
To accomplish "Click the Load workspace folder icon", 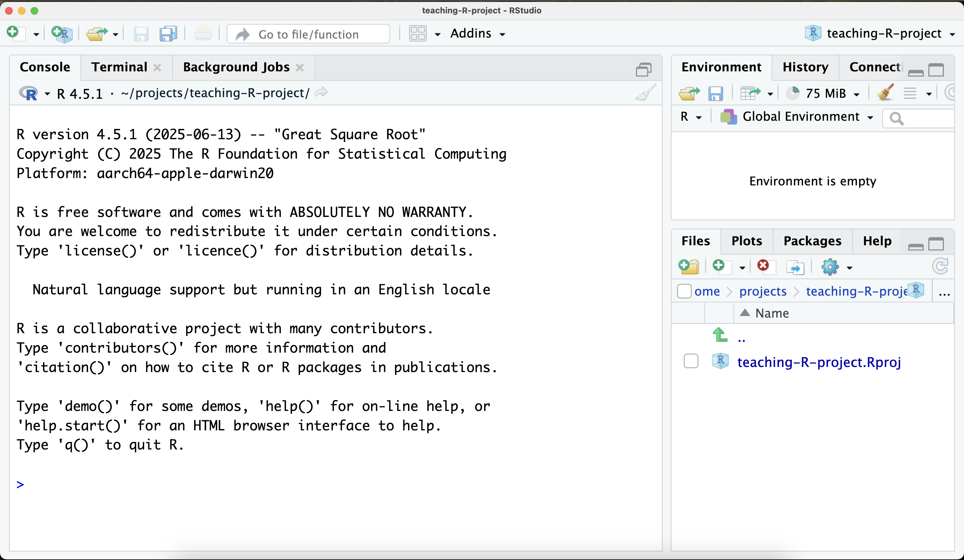I will tap(689, 93).
